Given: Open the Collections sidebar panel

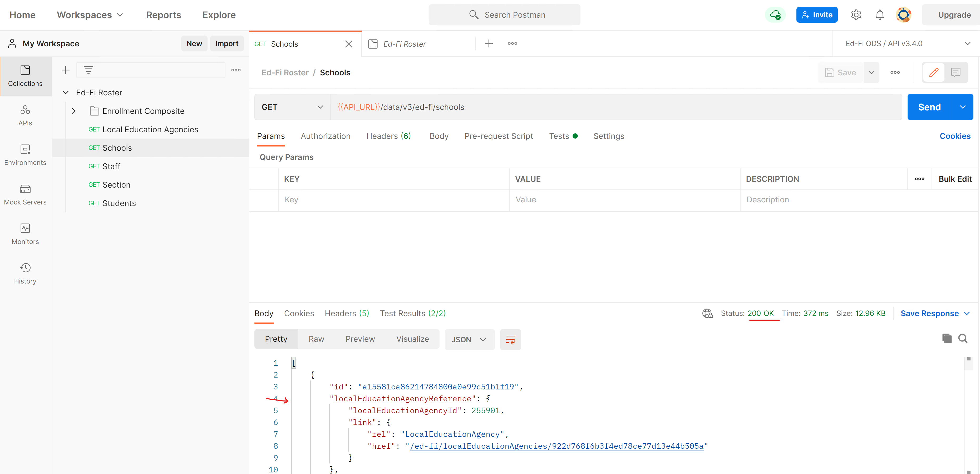Looking at the screenshot, I should pyautogui.click(x=26, y=76).
